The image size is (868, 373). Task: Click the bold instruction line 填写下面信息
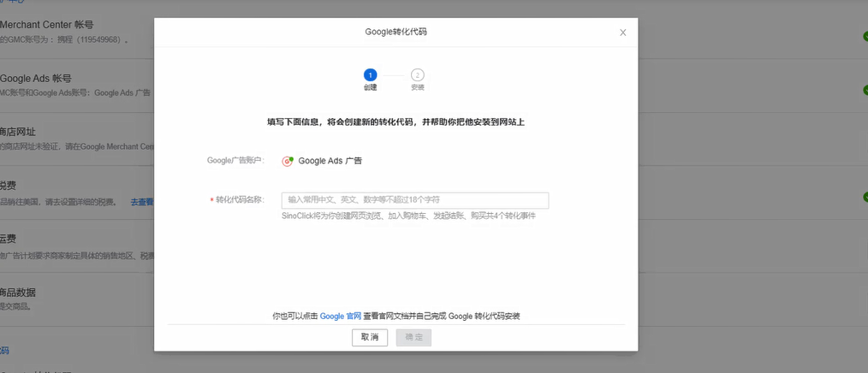pyautogui.click(x=395, y=122)
